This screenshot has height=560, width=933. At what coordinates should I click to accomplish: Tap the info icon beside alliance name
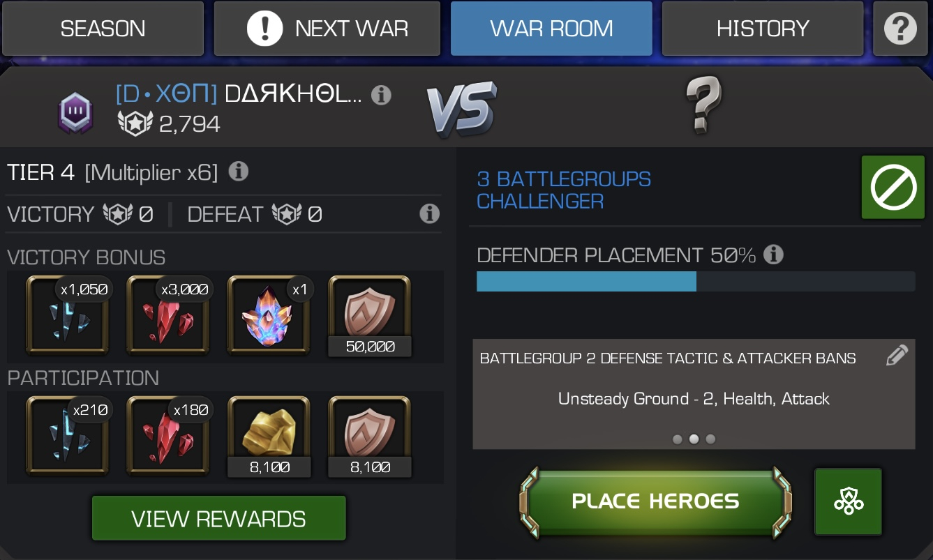click(x=381, y=95)
